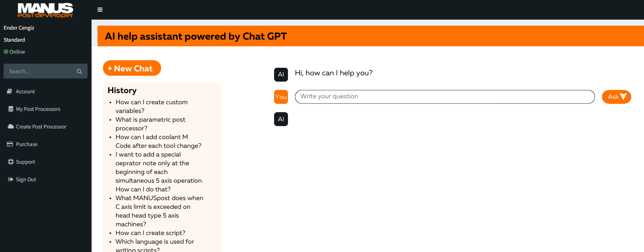The height and width of the screenshot is (252, 644).
Task: Focus the Write your question field
Action: click(444, 97)
